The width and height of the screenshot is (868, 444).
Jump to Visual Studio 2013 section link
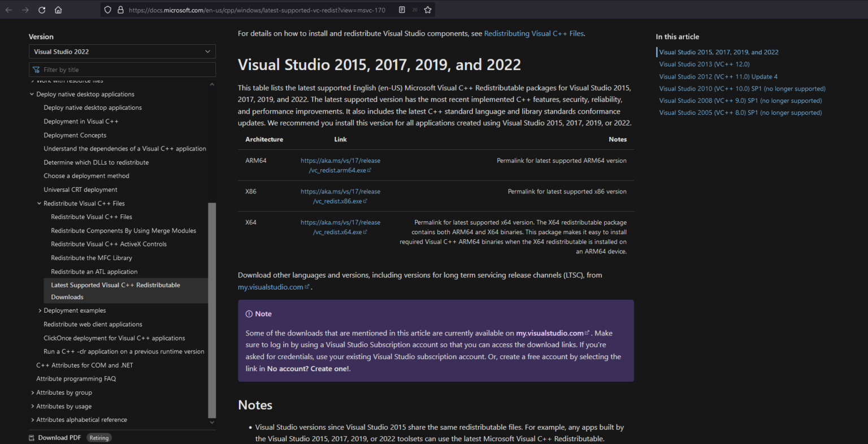[x=704, y=64]
